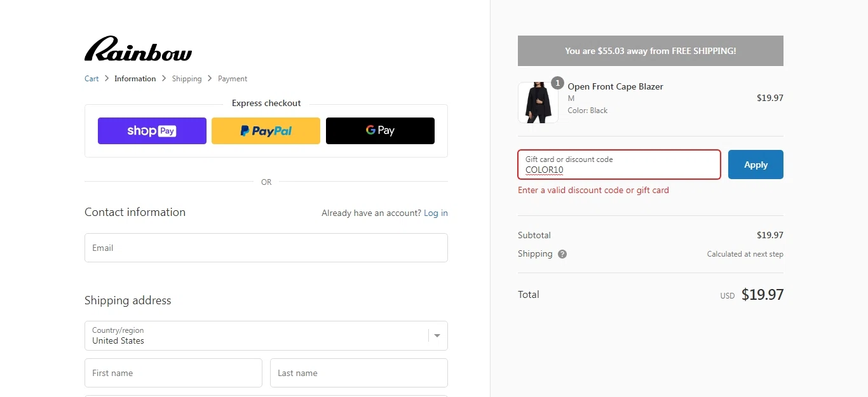Click the shipping help question mark icon
868x397 pixels.
pos(562,254)
